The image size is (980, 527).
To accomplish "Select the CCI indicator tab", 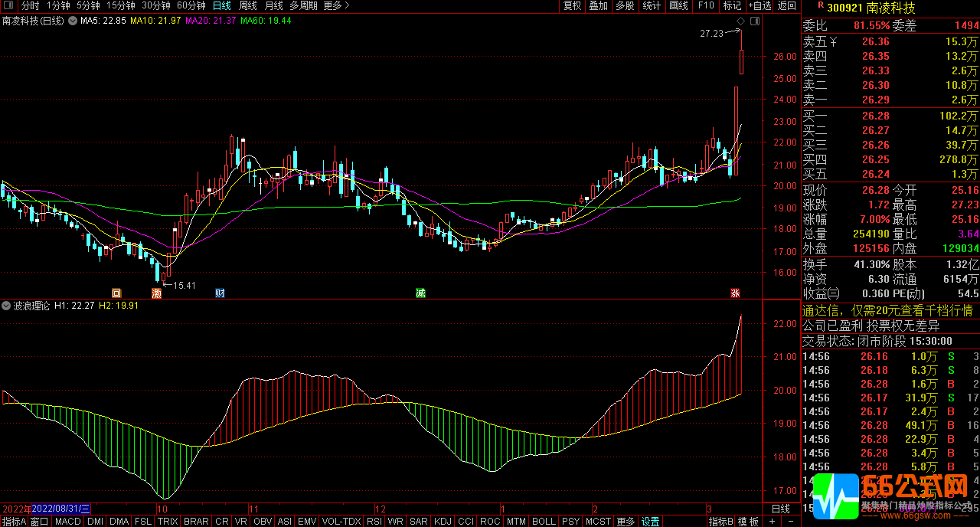I will (465, 522).
